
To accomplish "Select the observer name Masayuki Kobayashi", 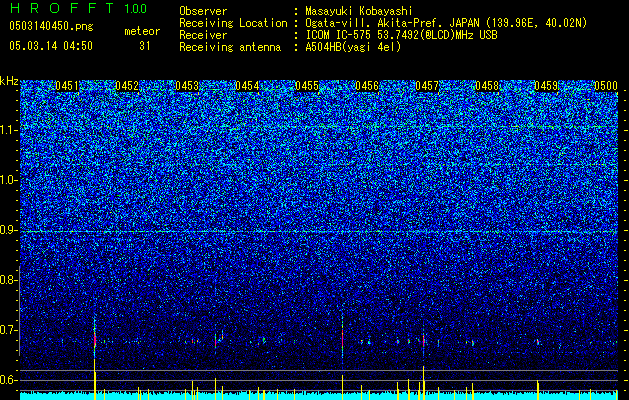I will [x=359, y=11].
